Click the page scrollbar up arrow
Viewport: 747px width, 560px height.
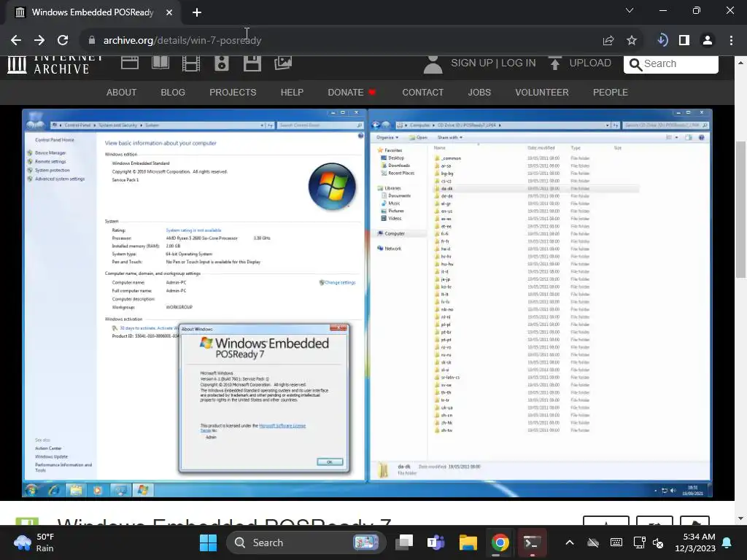coord(741,63)
